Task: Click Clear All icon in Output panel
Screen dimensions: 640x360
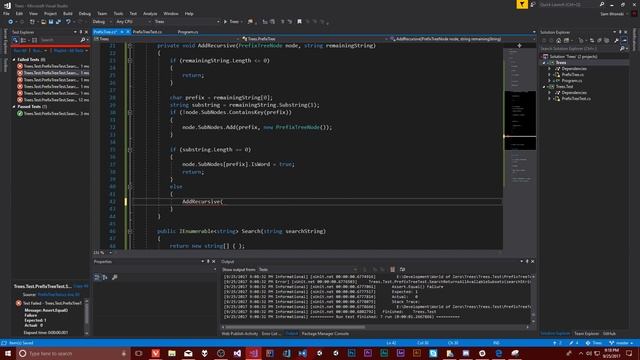Action: click(392, 269)
